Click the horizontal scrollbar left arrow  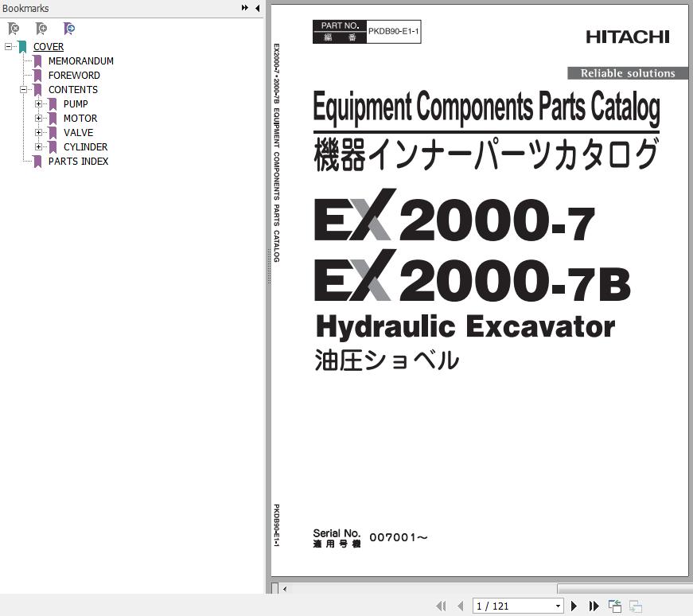click(285, 589)
